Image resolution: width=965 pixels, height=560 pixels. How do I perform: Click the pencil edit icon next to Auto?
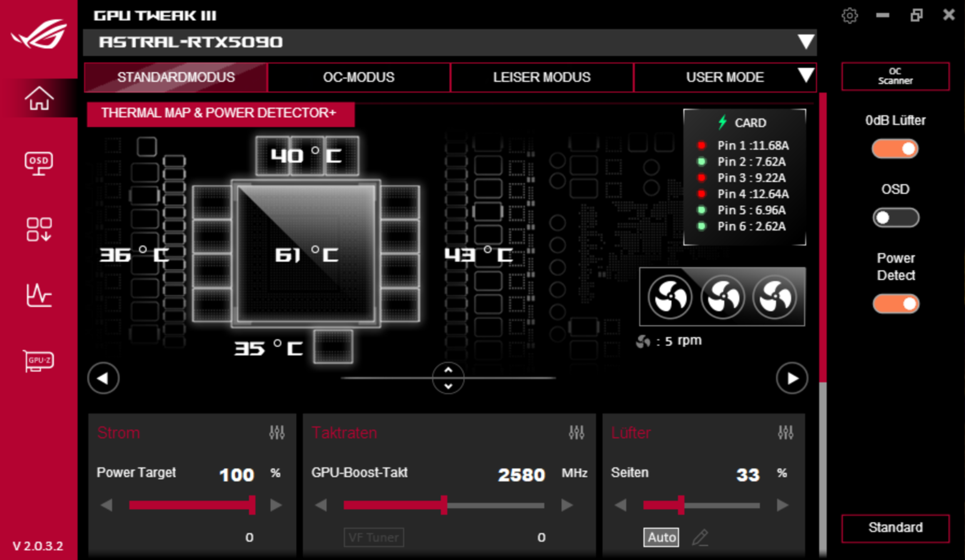tap(701, 537)
